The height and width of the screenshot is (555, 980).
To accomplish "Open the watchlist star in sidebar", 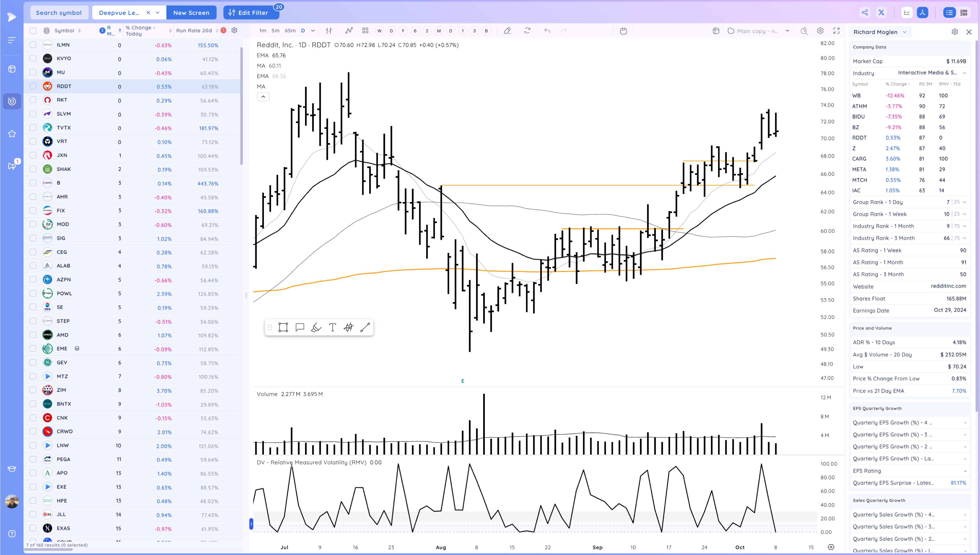I will pyautogui.click(x=12, y=134).
